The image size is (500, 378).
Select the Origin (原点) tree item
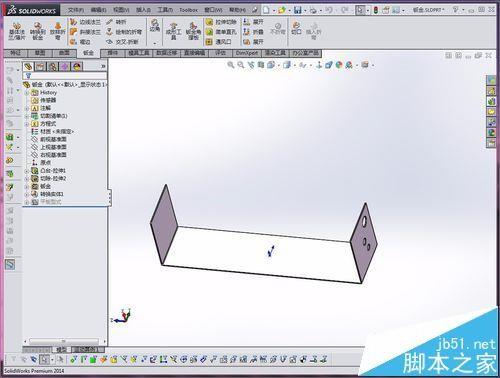[41, 163]
